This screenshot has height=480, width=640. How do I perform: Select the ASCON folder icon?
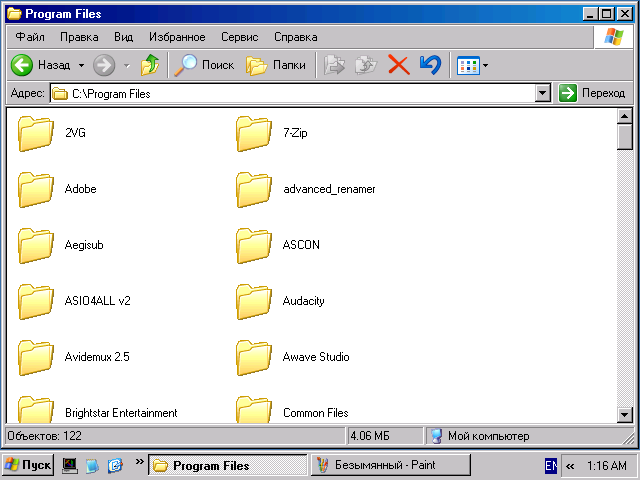254,245
